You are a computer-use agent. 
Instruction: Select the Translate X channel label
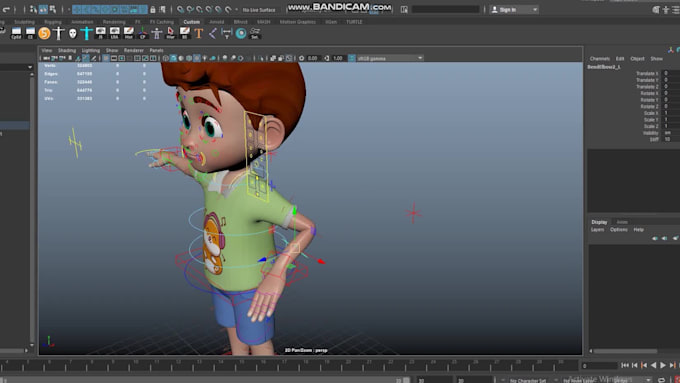(647, 73)
